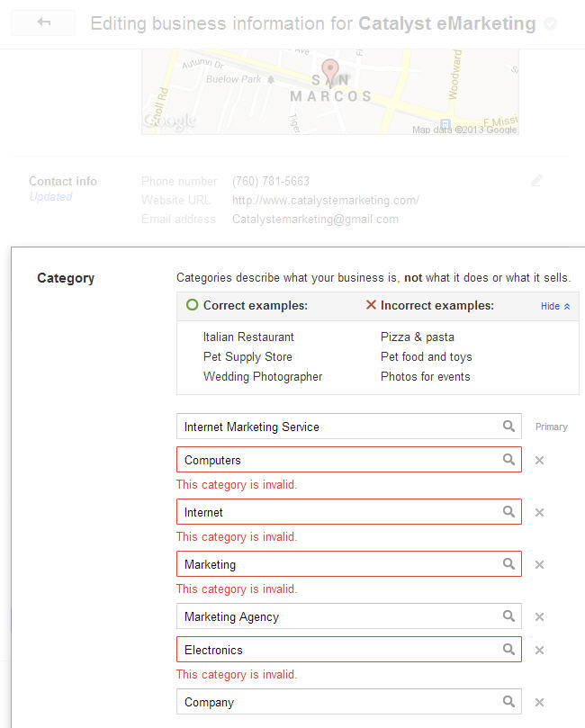This screenshot has height=728, width=585.
Task: Click invalid category message under Marketing field
Action: click(237, 589)
